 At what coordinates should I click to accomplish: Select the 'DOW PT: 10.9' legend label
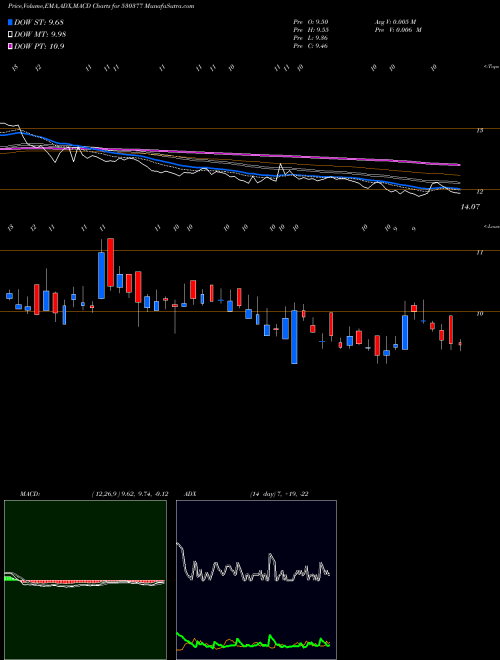click(39, 47)
